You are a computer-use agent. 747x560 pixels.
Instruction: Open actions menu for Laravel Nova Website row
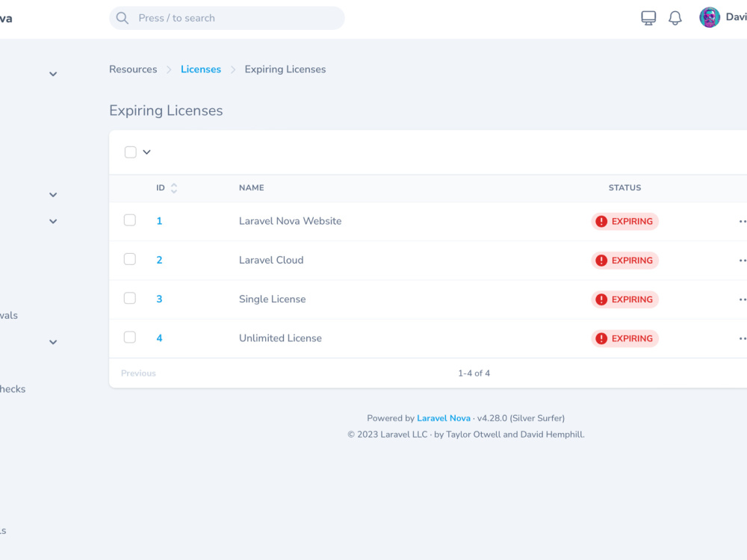743,222
